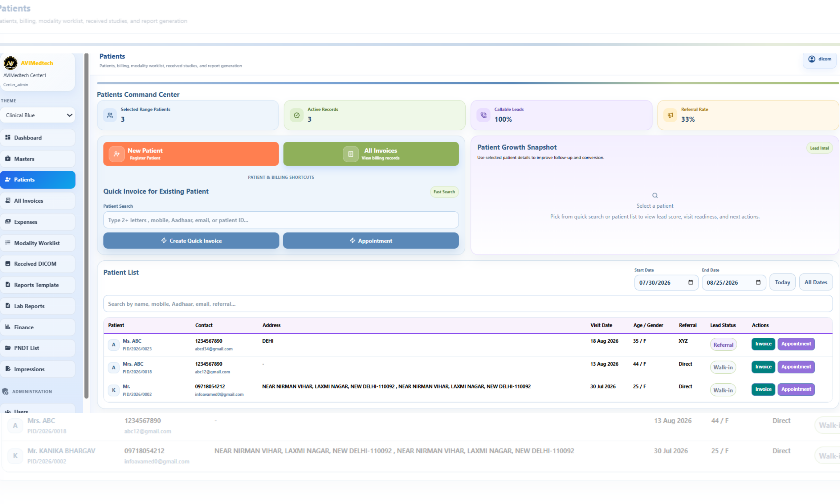The height and width of the screenshot is (504, 840).
Task: Click Appointment button for Mrs. ABC
Action: pos(796,367)
